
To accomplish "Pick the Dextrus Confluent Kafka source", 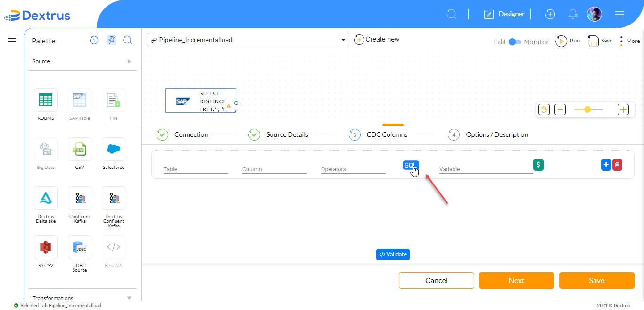I will (x=114, y=198).
